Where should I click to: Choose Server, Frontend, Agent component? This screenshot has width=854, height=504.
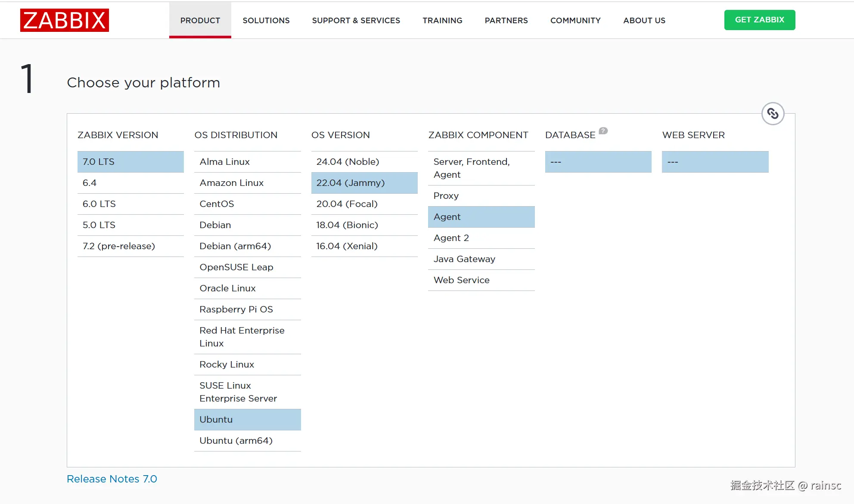481,168
